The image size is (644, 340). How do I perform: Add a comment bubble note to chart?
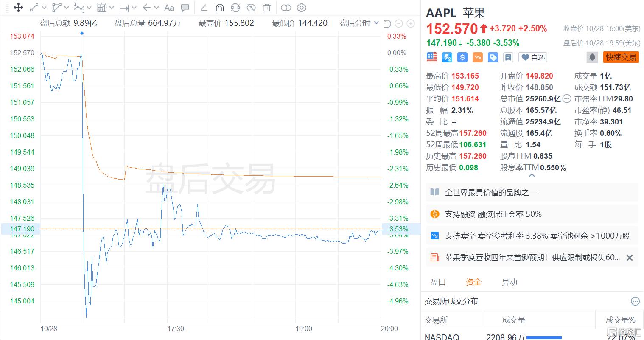pyautogui.click(x=185, y=8)
